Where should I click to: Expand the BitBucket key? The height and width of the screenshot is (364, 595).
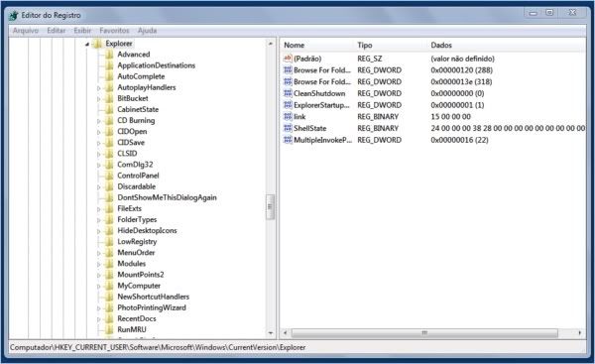coord(98,98)
